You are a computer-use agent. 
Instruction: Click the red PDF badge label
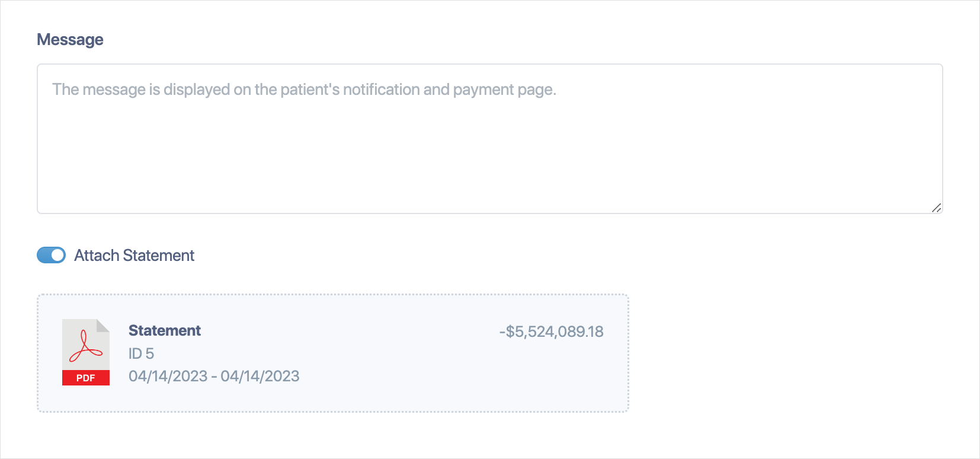click(86, 378)
